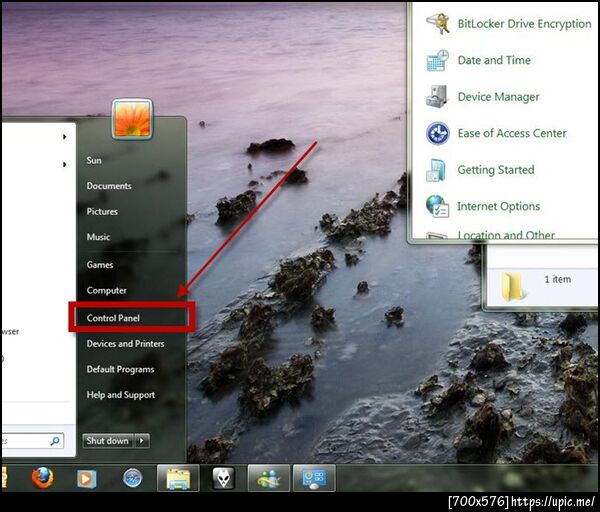Open Default Programs
The image size is (600, 512).
click(121, 369)
